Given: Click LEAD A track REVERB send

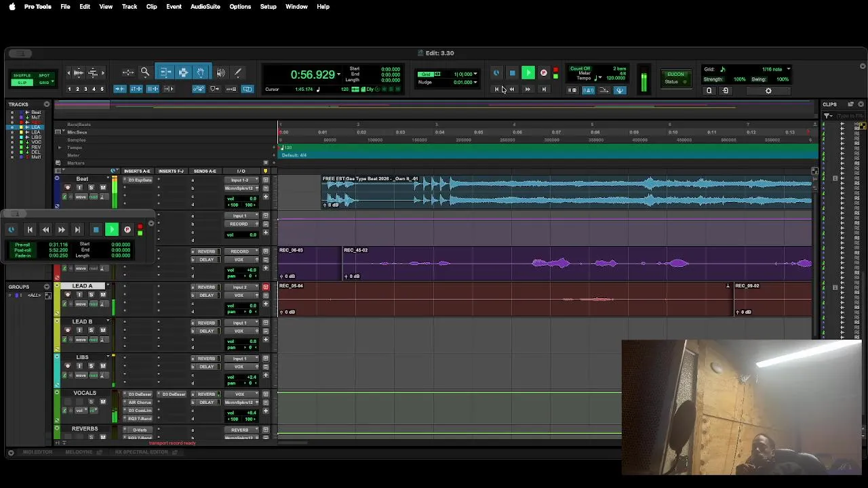Looking at the screenshot, I should (206, 287).
